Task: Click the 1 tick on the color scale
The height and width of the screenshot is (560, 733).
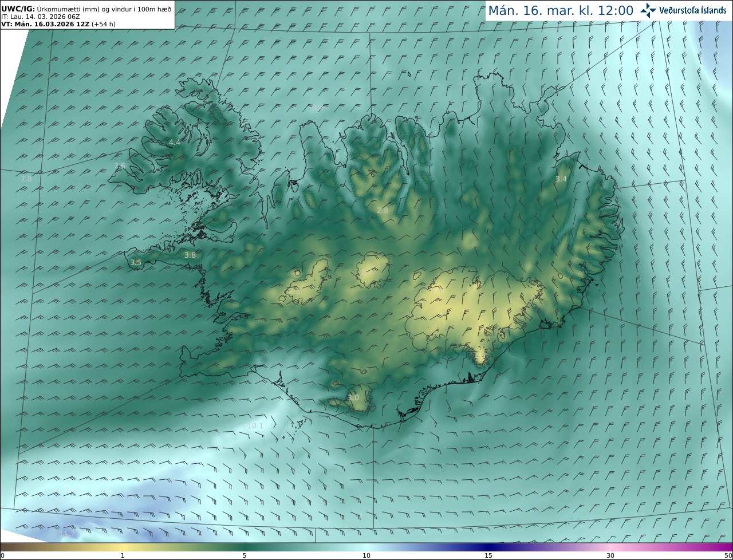Action: 123,555
